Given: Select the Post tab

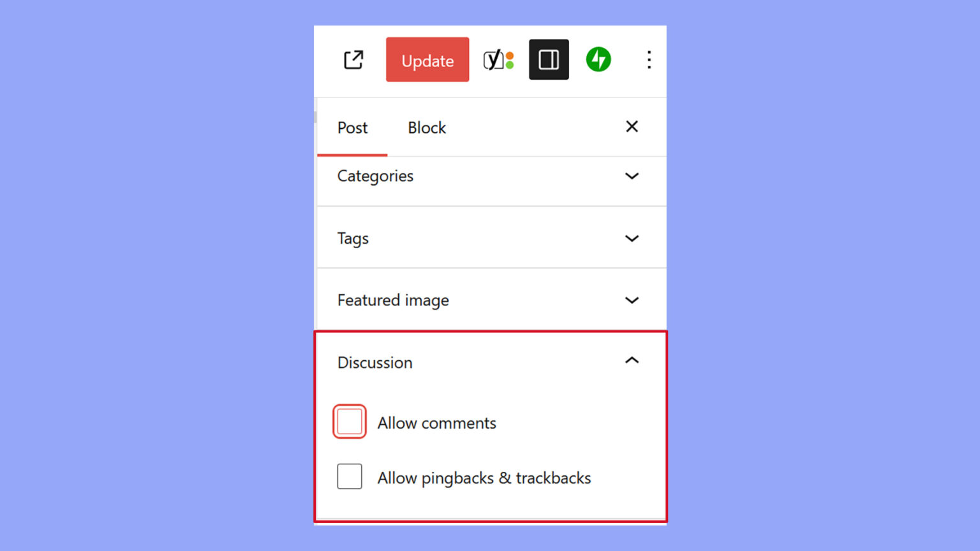Looking at the screenshot, I should pos(352,128).
